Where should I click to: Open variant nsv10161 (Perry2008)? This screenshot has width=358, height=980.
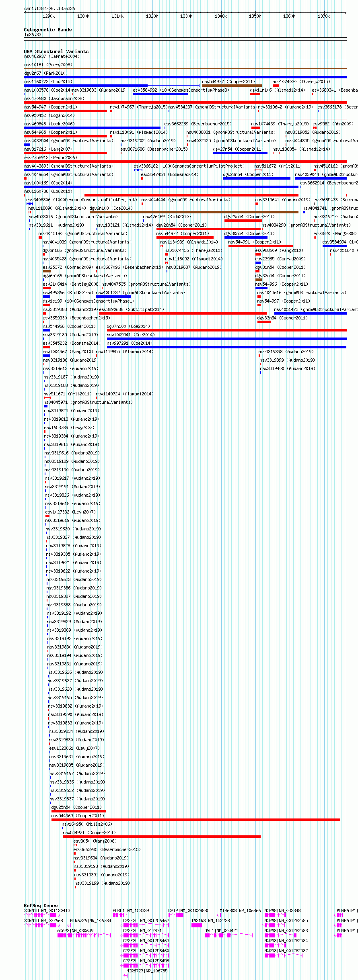click(48, 65)
